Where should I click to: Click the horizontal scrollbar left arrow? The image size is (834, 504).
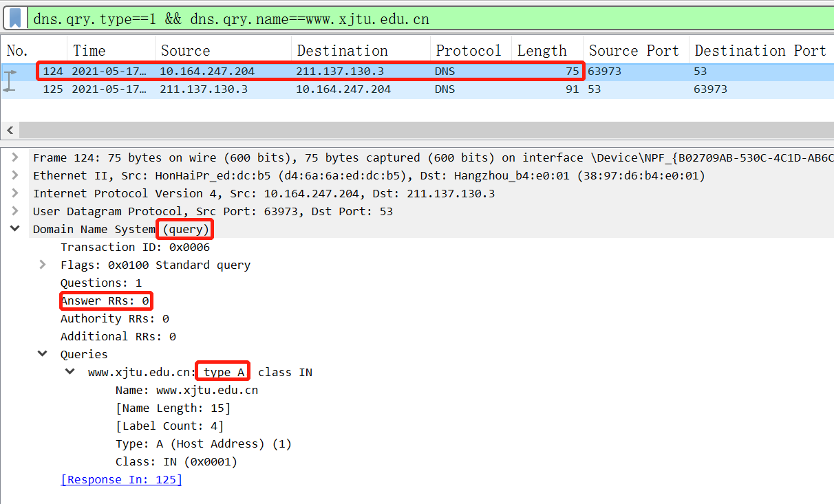pos(10,130)
